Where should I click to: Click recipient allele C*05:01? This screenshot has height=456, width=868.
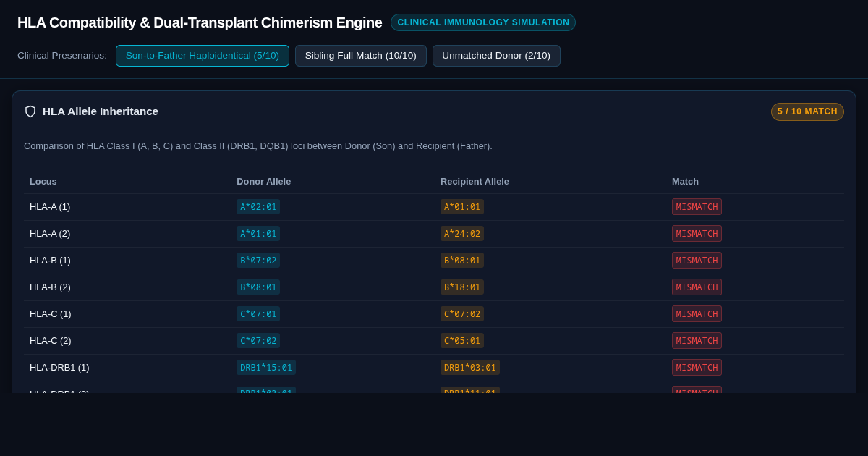pyautogui.click(x=462, y=341)
